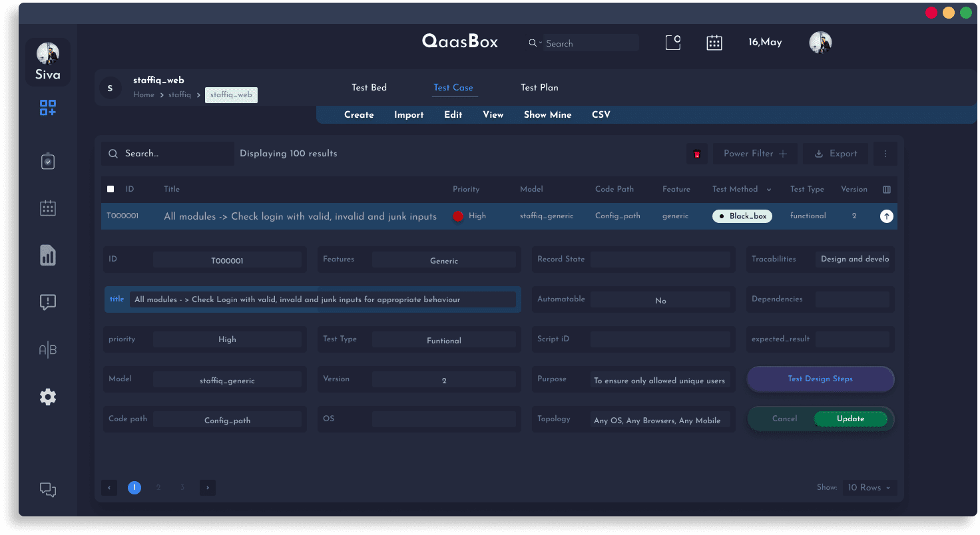Select Import in the submenu bar

[x=409, y=114]
